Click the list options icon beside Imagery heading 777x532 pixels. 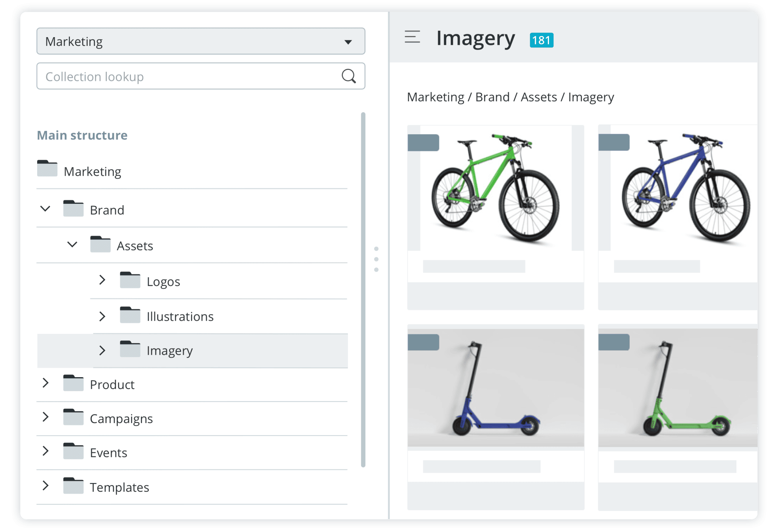pos(412,38)
